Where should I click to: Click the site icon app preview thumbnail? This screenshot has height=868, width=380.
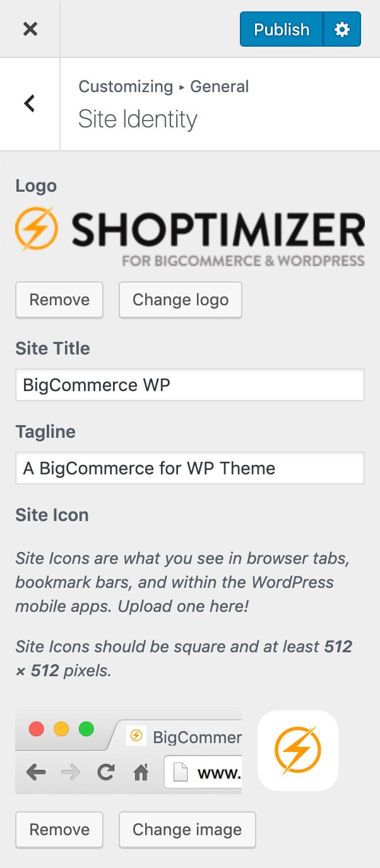click(298, 751)
